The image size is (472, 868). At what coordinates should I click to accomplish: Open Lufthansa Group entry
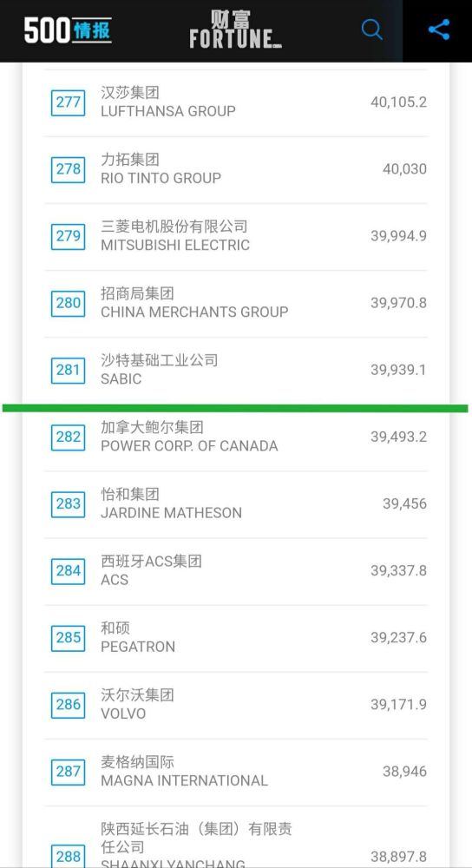tap(236, 103)
